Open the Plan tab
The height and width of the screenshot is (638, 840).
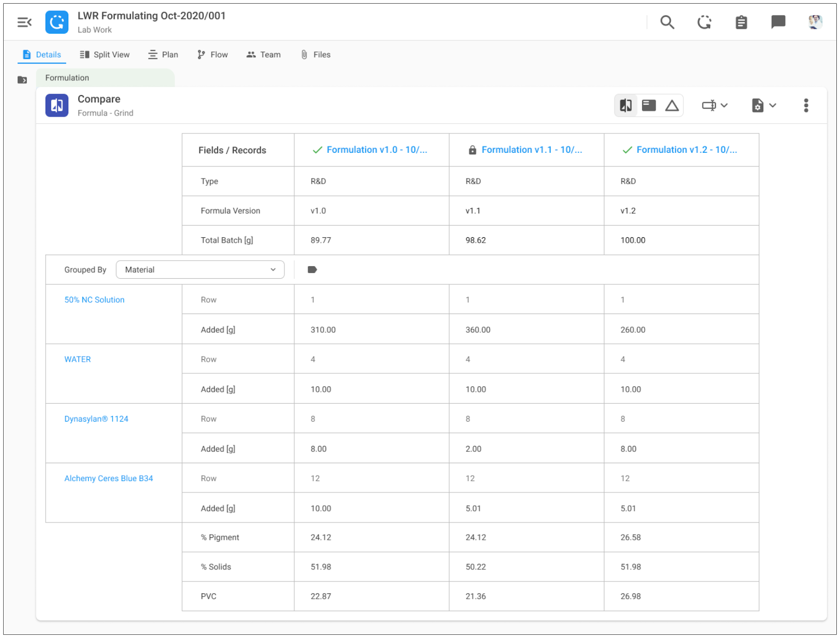click(163, 55)
